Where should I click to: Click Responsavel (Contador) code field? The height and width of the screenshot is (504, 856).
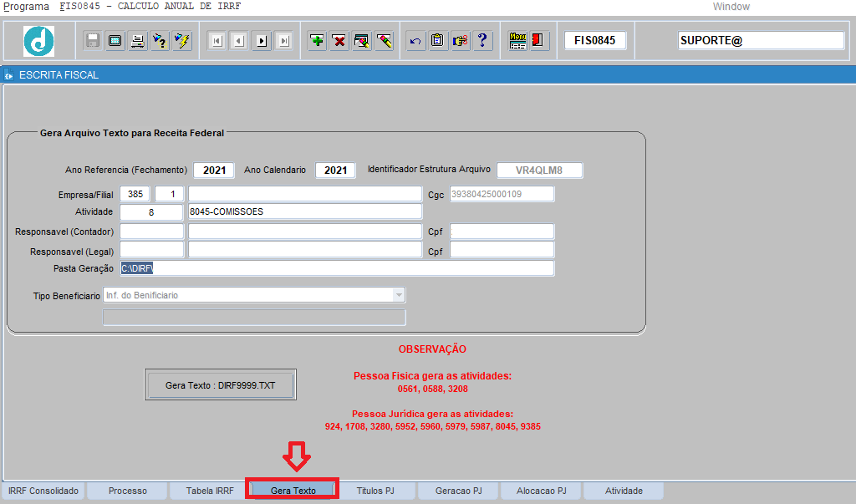152,232
